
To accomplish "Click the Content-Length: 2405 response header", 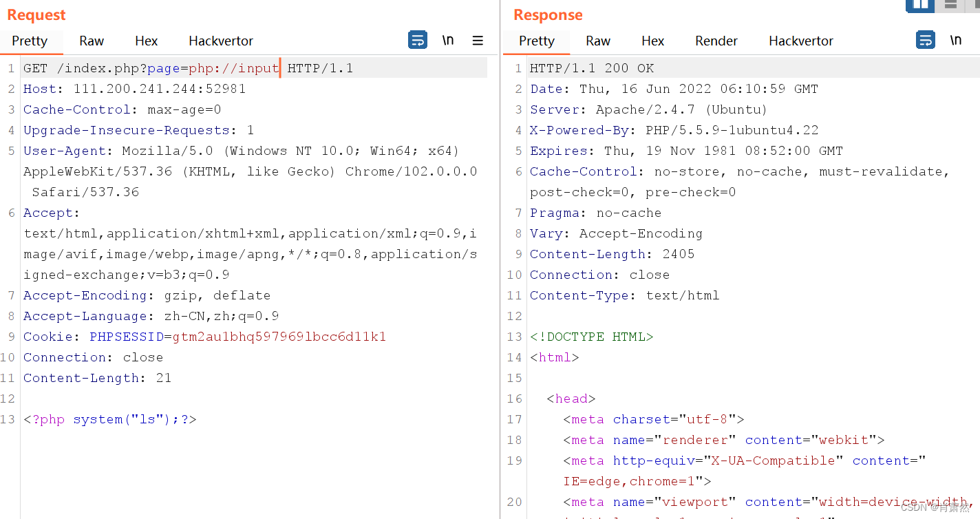I will (x=612, y=254).
